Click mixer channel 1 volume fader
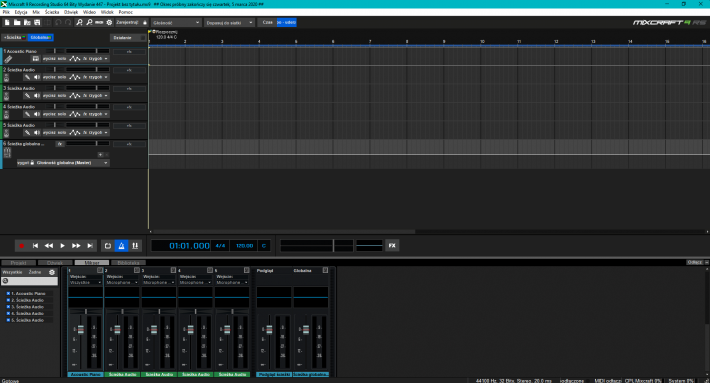Image resolution: width=710 pixels, height=383 pixels. 81,330
